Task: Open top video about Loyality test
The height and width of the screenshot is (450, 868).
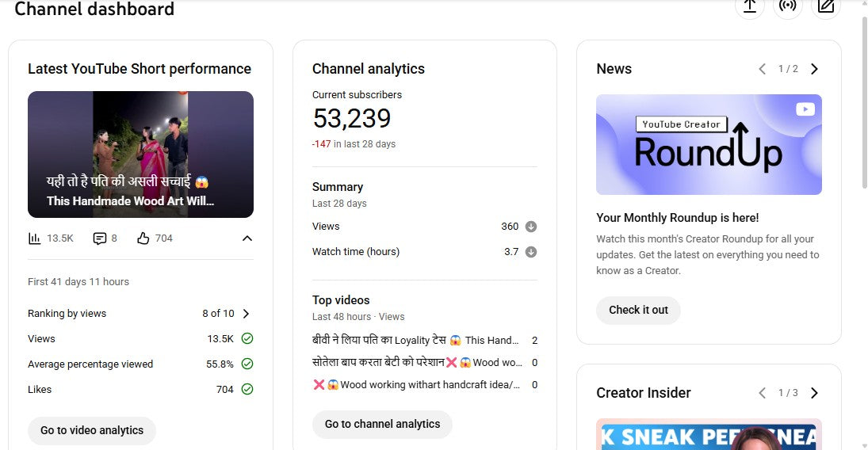Action: point(416,341)
